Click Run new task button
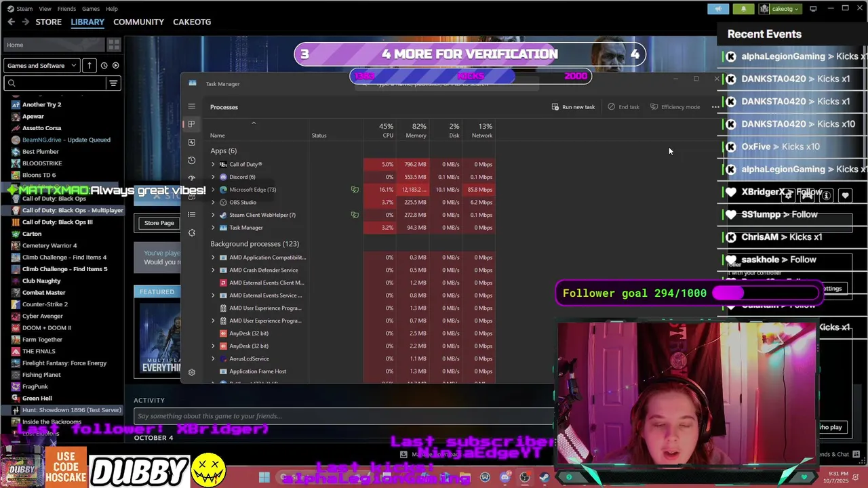Screen dimensions: 868x488 [573, 106]
